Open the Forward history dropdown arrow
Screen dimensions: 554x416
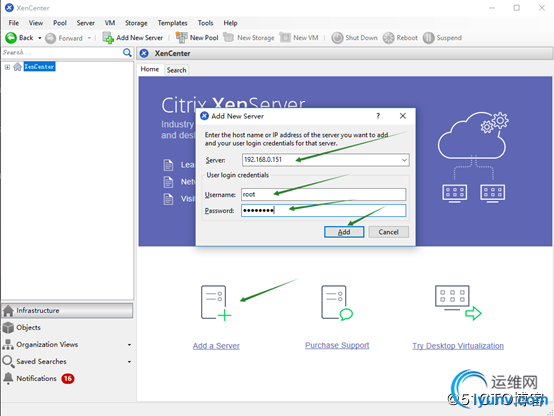(x=89, y=38)
